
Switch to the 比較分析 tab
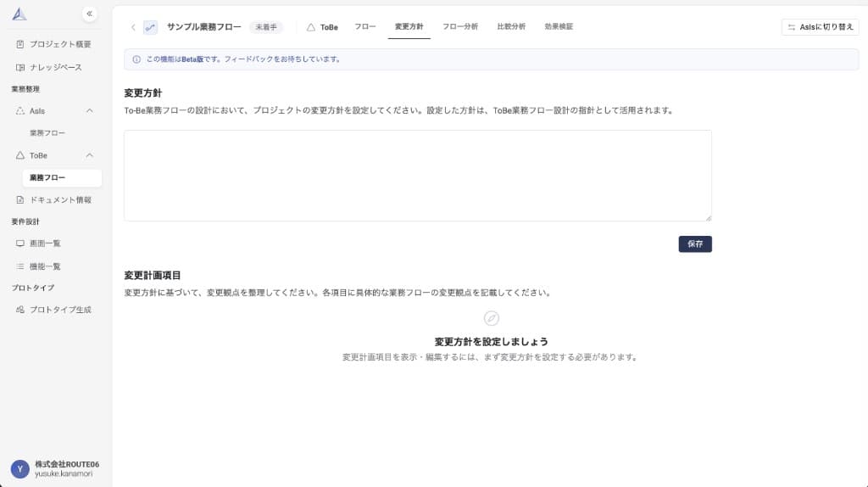click(511, 26)
